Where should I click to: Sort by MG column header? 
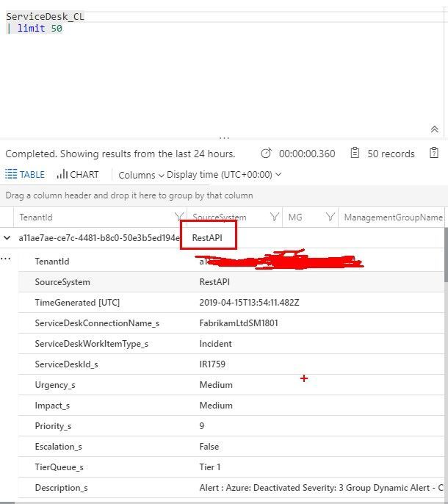pos(295,217)
